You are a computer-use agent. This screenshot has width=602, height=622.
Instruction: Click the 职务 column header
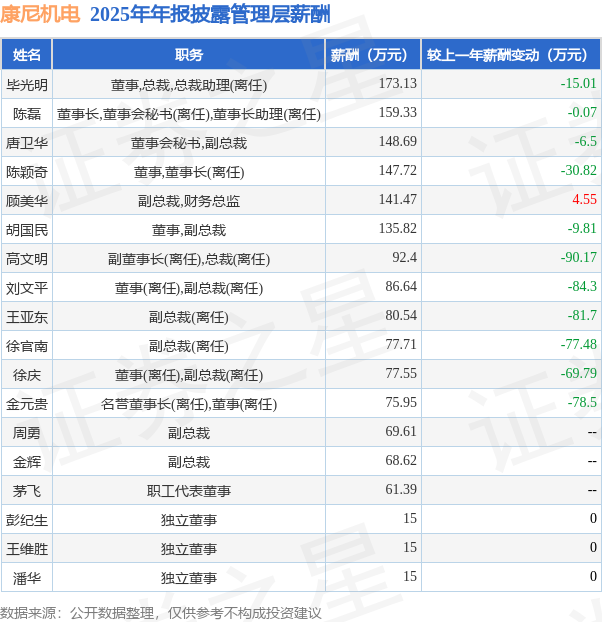tap(189, 55)
